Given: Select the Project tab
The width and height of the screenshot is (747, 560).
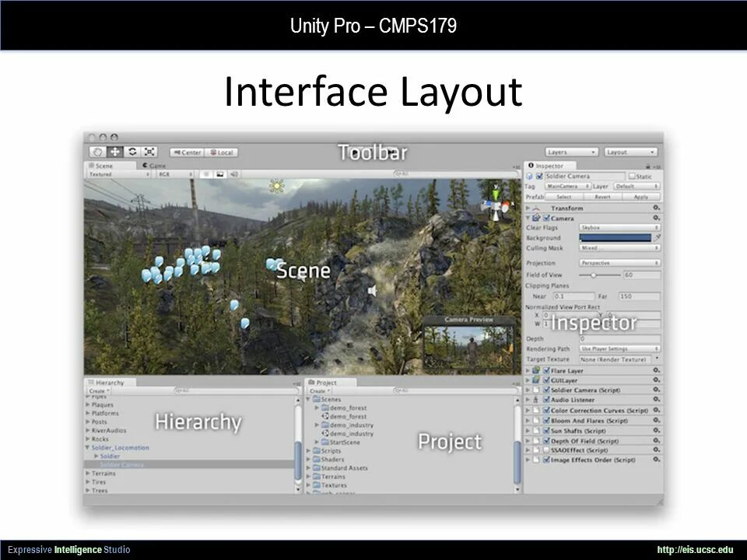Looking at the screenshot, I should click(x=331, y=383).
